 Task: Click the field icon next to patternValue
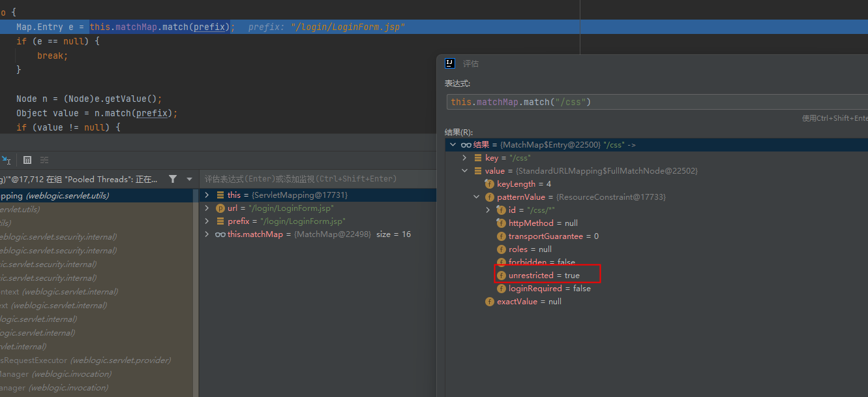point(490,197)
